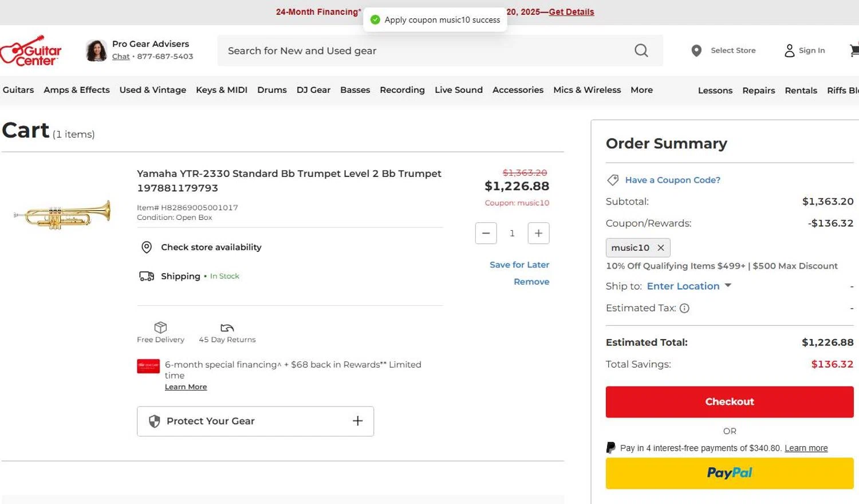This screenshot has height=504, width=859.
Task: Click the Total Savings $136.32 amount
Action: click(x=832, y=364)
